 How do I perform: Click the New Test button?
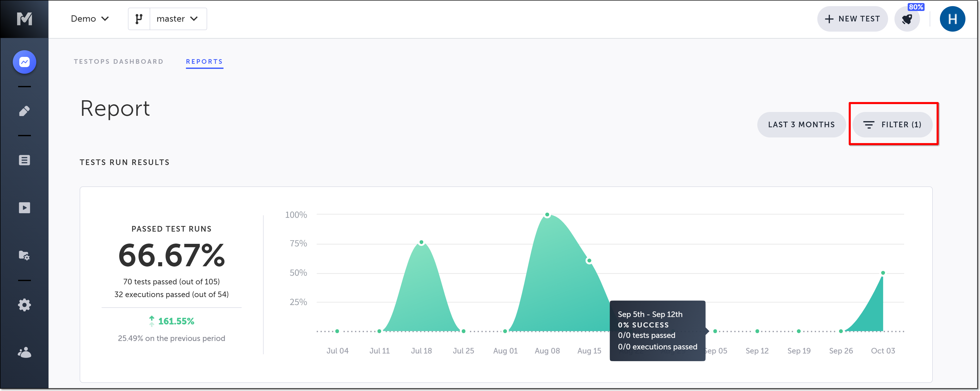[x=852, y=19]
